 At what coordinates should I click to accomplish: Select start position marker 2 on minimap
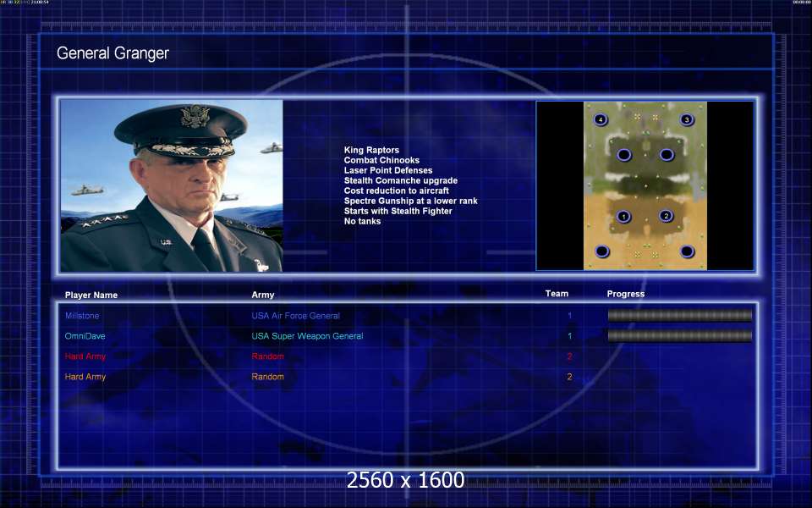tap(666, 216)
